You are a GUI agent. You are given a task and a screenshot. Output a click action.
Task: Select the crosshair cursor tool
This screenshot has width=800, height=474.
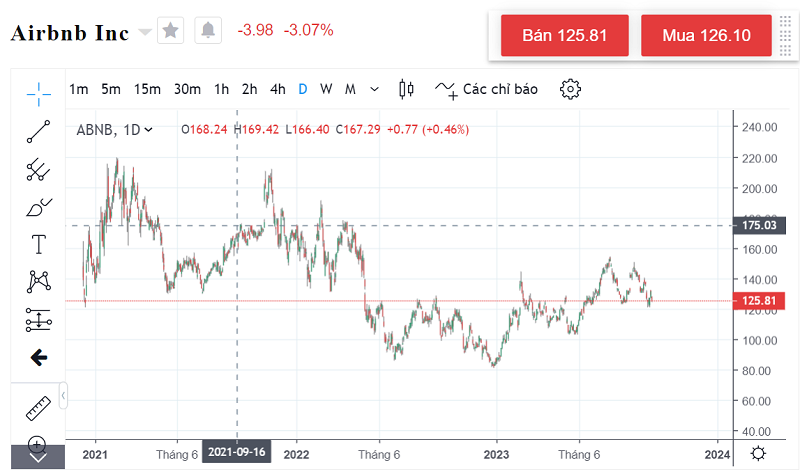39,94
